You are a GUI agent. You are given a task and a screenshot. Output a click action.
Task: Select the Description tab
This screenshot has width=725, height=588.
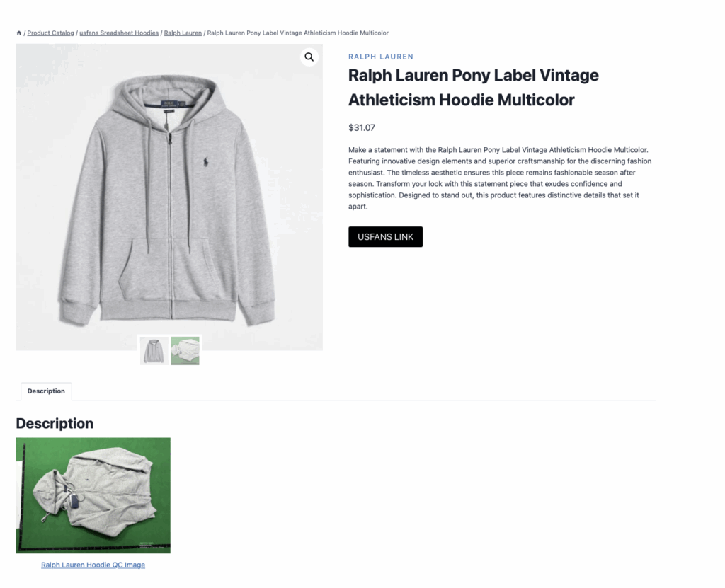coord(46,391)
